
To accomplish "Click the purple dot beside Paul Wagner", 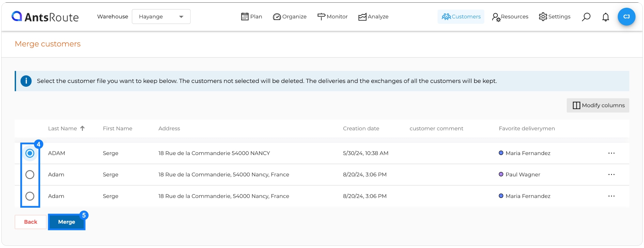I will click(x=501, y=174).
